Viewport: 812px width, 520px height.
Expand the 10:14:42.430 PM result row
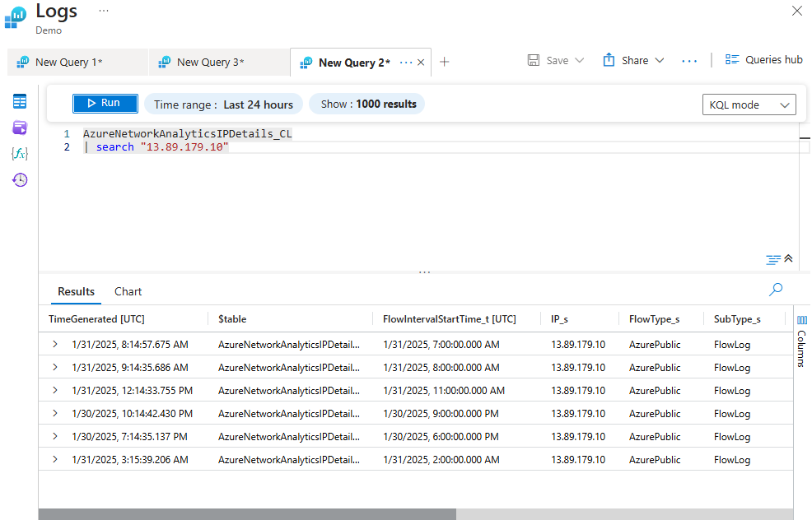click(x=55, y=413)
